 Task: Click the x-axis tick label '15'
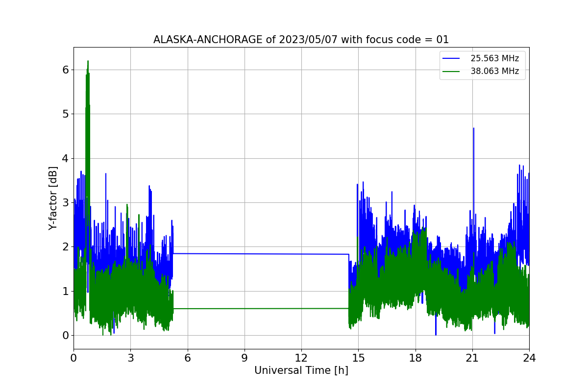tap(358, 358)
